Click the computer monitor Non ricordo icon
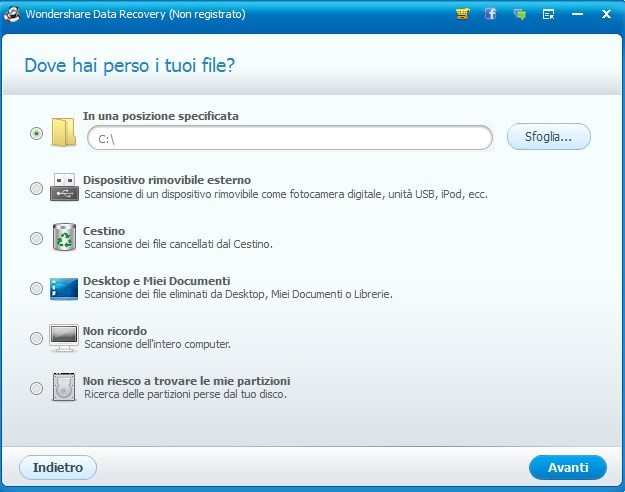 point(64,338)
